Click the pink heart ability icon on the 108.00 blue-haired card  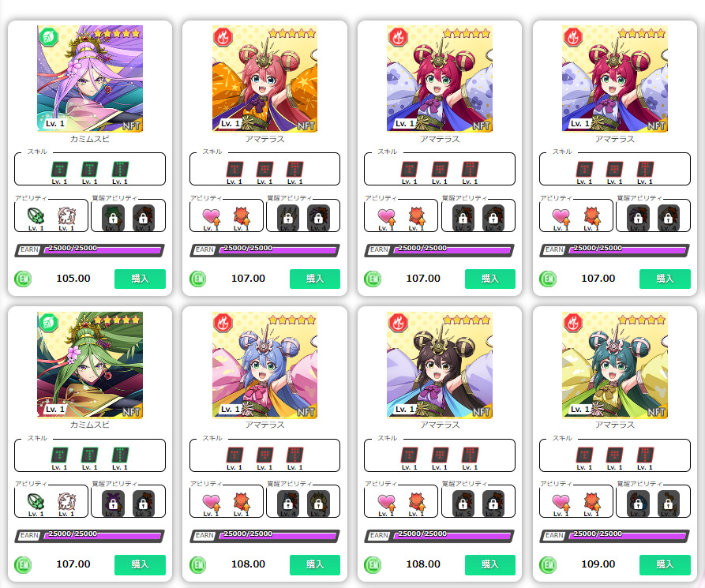pos(211,502)
